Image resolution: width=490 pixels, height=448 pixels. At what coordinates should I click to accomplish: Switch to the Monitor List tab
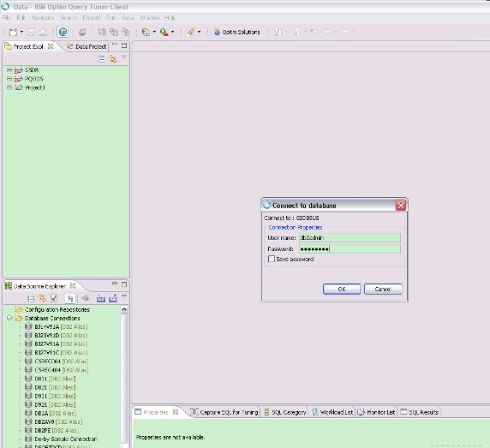pos(377,412)
